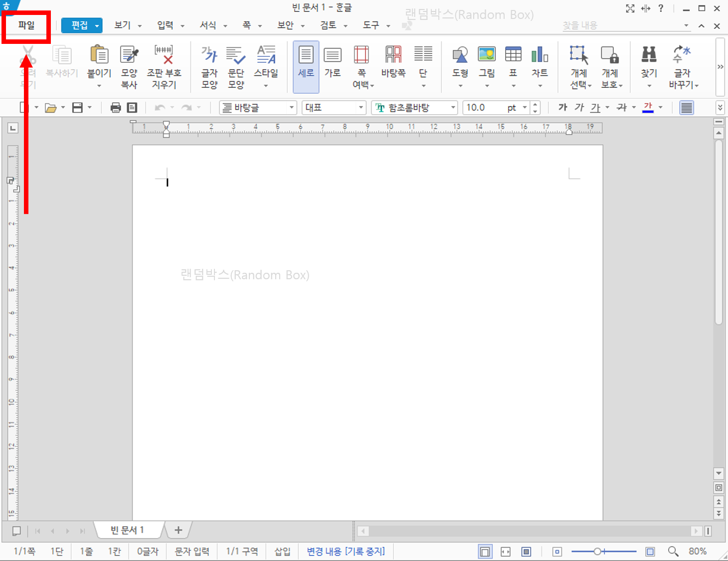Open the 대표 language combo box
This screenshot has height=561, width=728.
click(x=334, y=108)
